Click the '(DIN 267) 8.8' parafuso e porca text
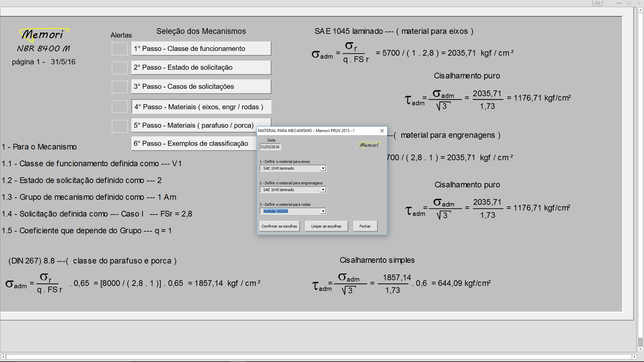This screenshot has width=644, height=362. (x=92, y=261)
